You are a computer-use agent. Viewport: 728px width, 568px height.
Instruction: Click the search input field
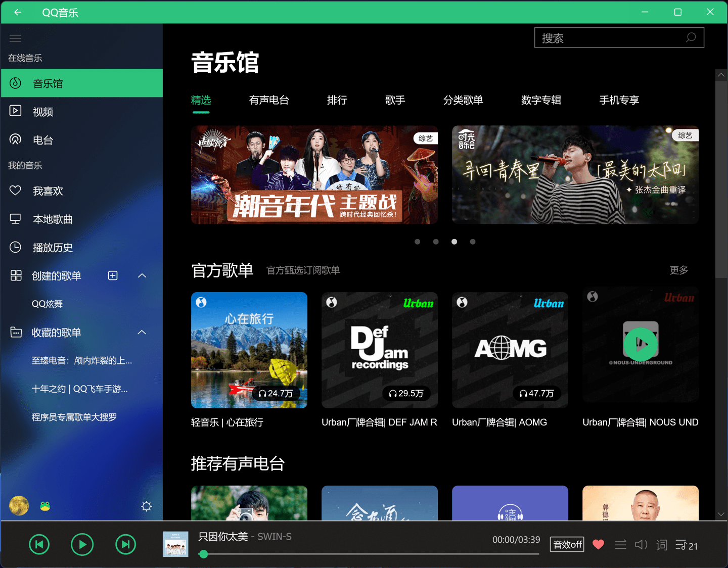point(607,37)
